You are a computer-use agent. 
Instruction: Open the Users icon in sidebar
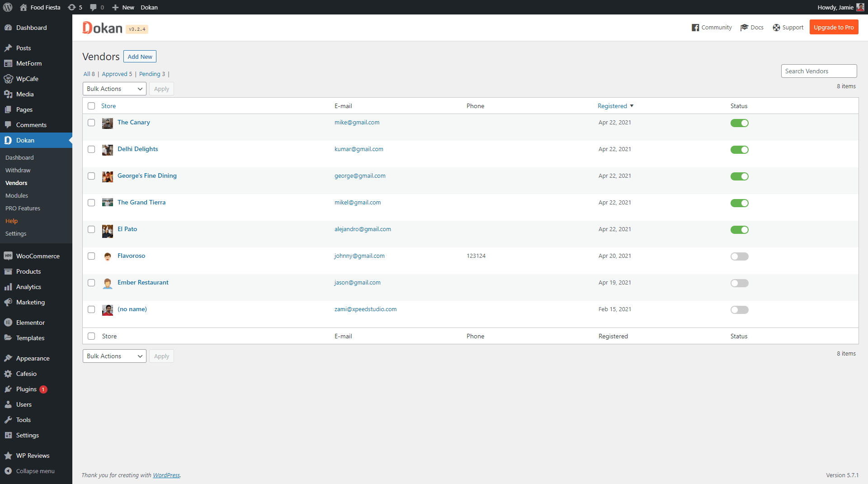coord(8,404)
